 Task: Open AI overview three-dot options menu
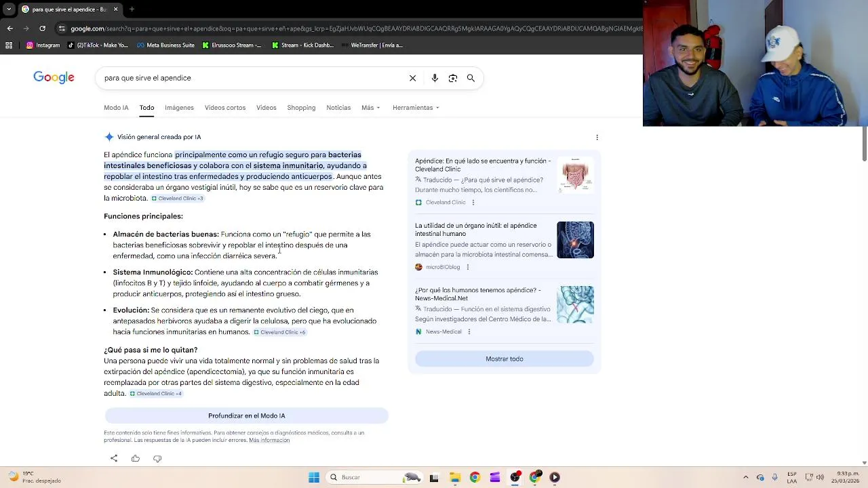click(597, 137)
